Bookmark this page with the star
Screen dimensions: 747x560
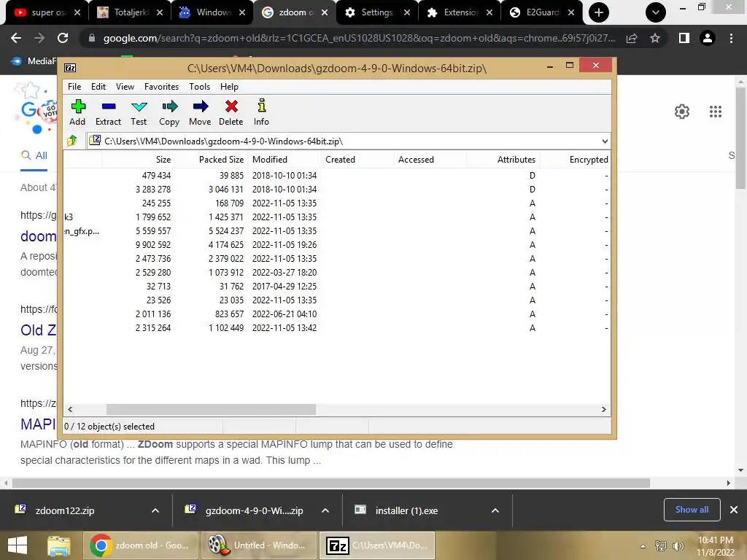(x=655, y=38)
